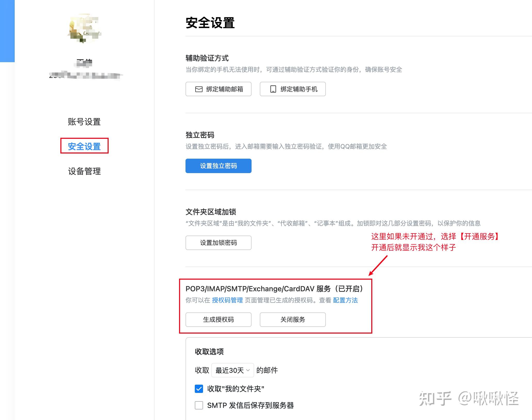Click 关闭服务 button
This screenshot has height=420, width=532.
tap(293, 320)
